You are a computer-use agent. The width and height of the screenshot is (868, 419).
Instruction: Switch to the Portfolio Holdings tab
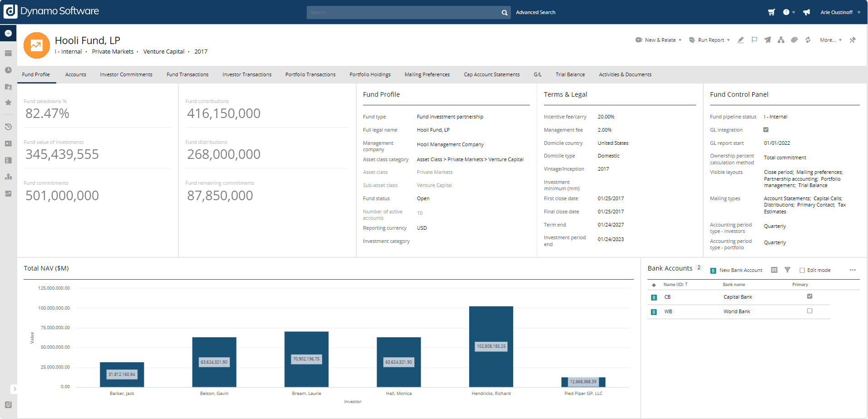pos(370,74)
